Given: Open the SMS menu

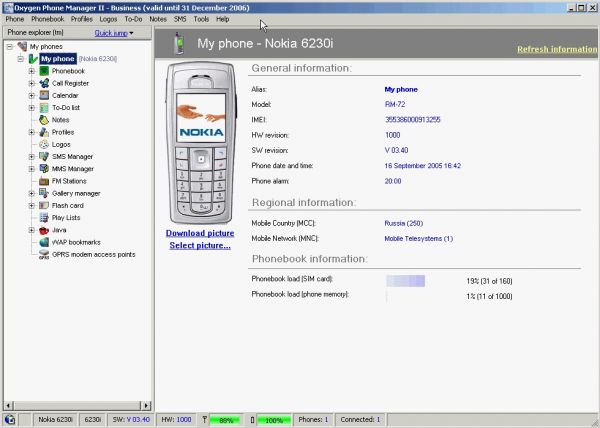Looking at the screenshot, I should point(180,19).
